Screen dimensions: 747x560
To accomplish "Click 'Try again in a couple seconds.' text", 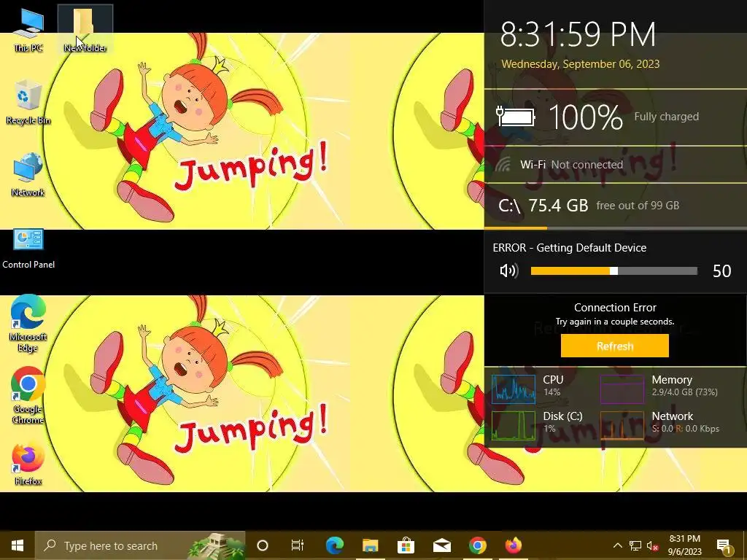I will tap(614, 322).
